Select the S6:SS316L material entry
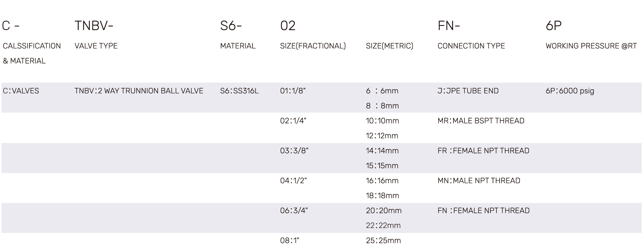Image resolution: width=644 pixels, height=252 pixels. pyautogui.click(x=239, y=91)
